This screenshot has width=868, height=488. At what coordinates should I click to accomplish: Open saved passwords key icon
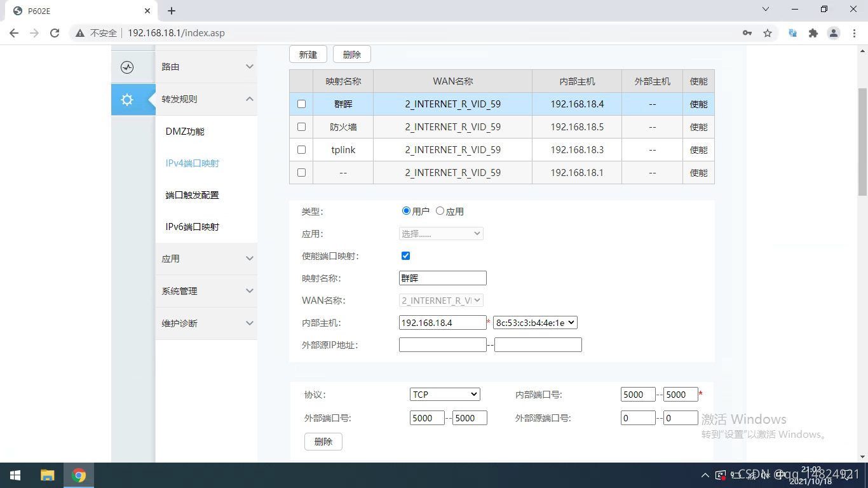click(747, 33)
